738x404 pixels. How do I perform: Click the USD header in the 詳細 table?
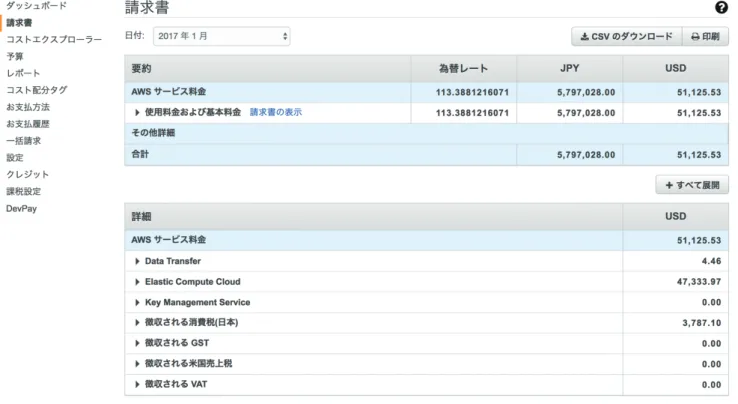[x=675, y=216]
